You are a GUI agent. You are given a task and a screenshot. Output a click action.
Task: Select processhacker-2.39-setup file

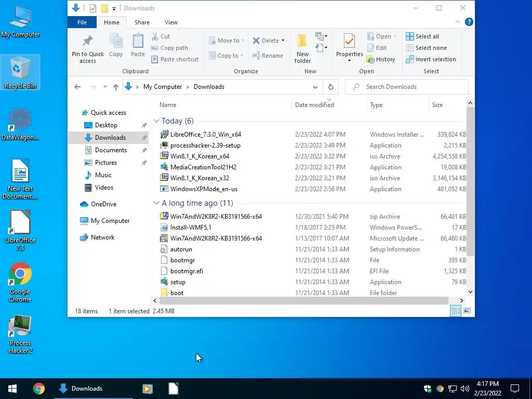(205, 145)
